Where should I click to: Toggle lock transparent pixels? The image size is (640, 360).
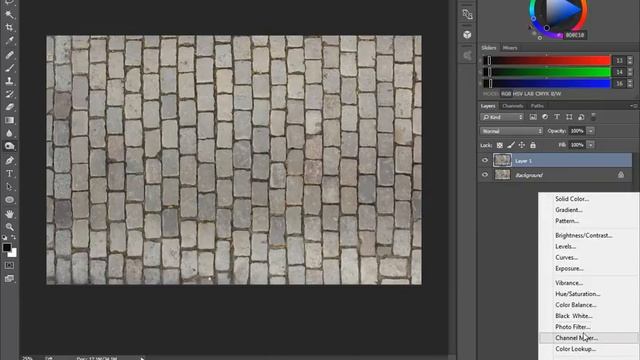pyautogui.click(x=500, y=145)
